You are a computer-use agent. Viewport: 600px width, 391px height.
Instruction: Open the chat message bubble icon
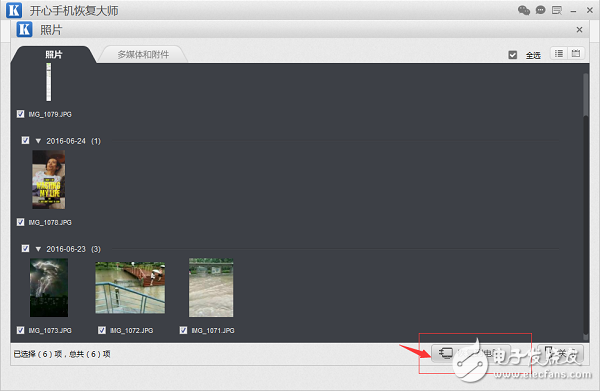[540, 10]
